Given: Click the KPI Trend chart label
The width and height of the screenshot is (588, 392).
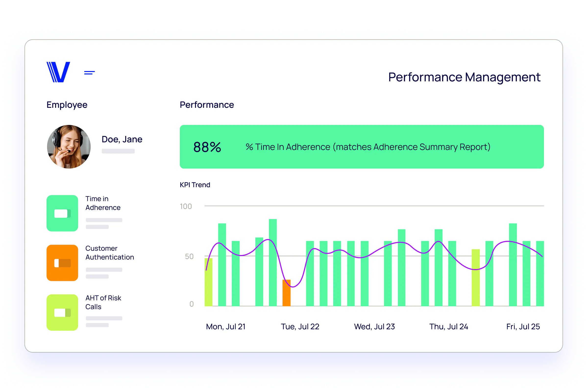Looking at the screenshot, I should coord(195,185).
